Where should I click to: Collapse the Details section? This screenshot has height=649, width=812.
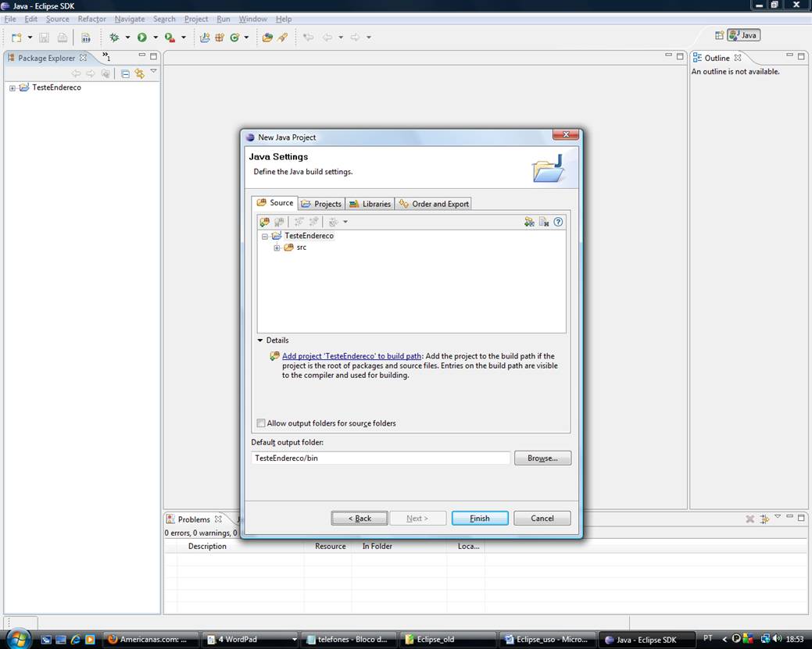260,341
